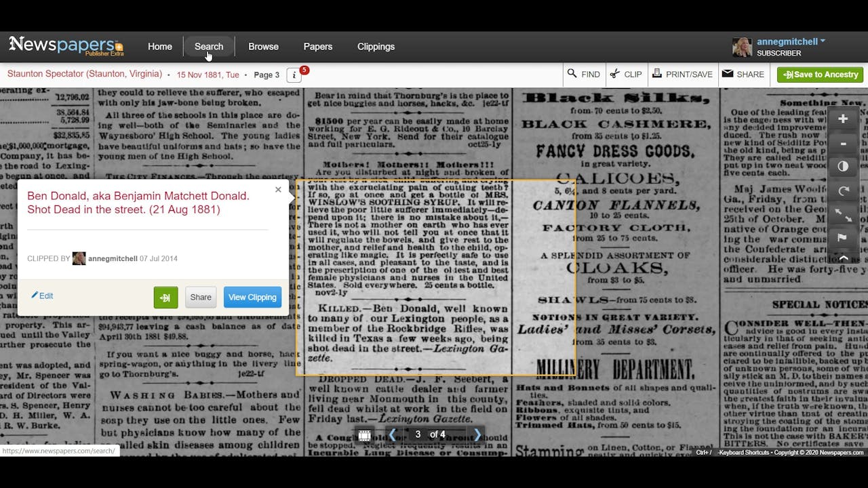Open the thumbnail page grid viewer
868x488 pixels.
[x=365, y=434]
